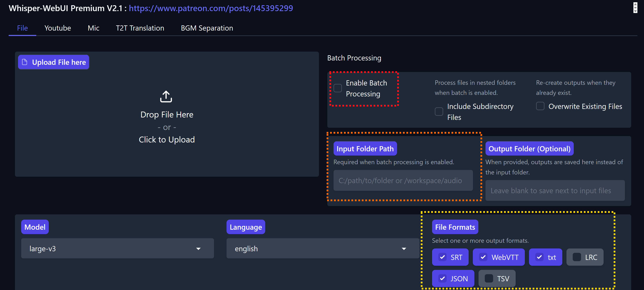This screenshot has width=644, height=290.
Task: Uncheck the txt output format
Action: [539, 257]
